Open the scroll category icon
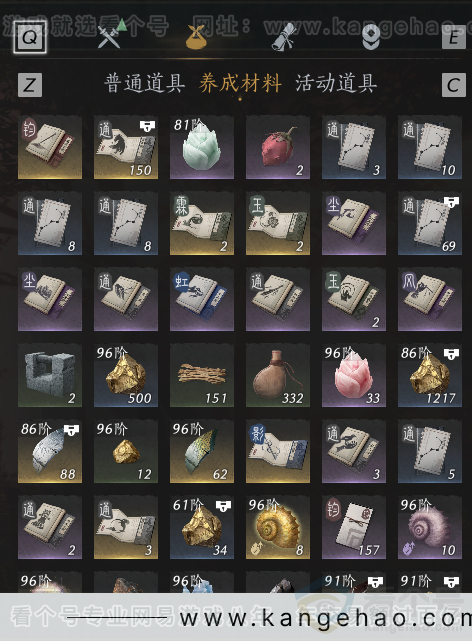The width and height of the screenshot is (472, 642). [x=284, y=37]
